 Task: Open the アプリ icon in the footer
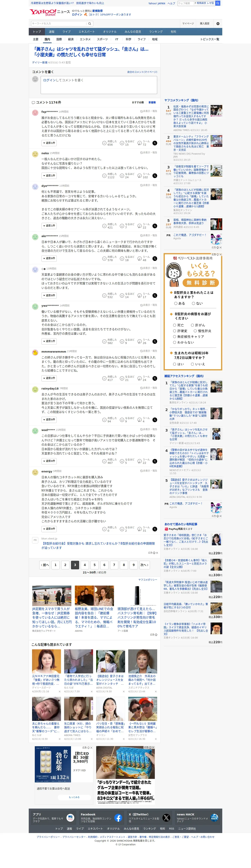pos(70,818)
